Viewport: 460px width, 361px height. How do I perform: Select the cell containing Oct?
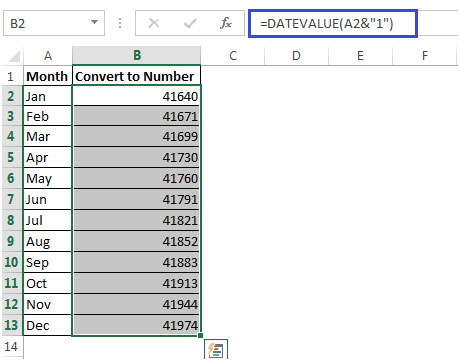[x=48, y=283]
